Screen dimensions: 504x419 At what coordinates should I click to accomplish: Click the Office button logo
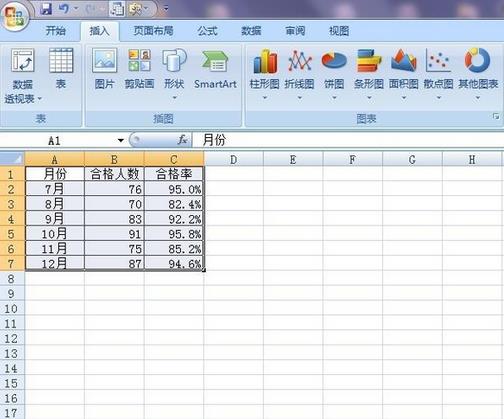(x=14, y=17)
